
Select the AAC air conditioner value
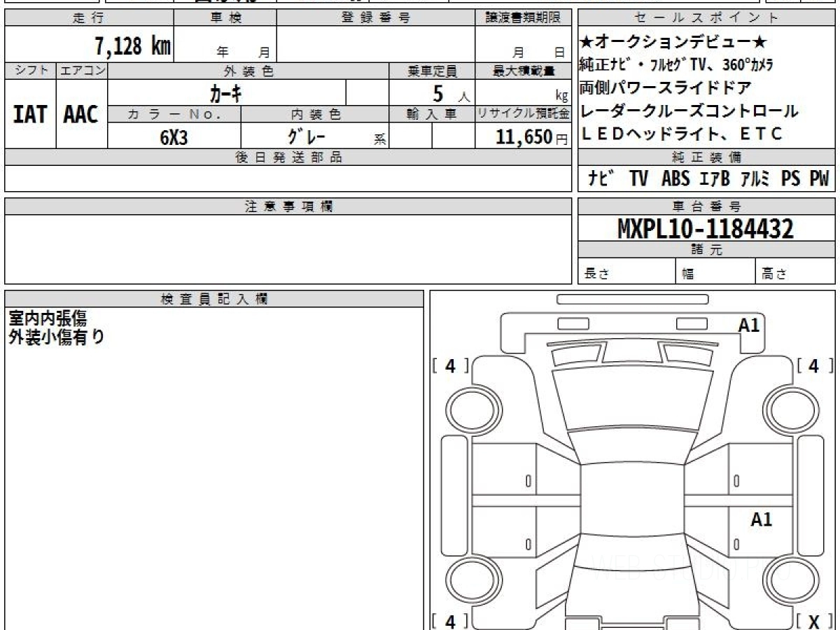(82, 114)
